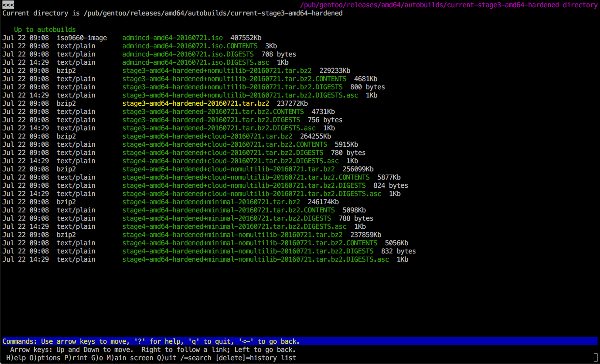Click 'H)elp' in the bottom command bar
The width and height of the screenshot is (600, 364).
click(16, 358)
